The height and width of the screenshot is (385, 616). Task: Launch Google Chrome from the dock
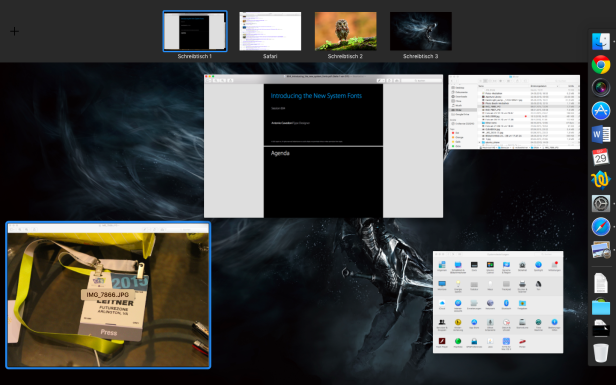[601, 64]
